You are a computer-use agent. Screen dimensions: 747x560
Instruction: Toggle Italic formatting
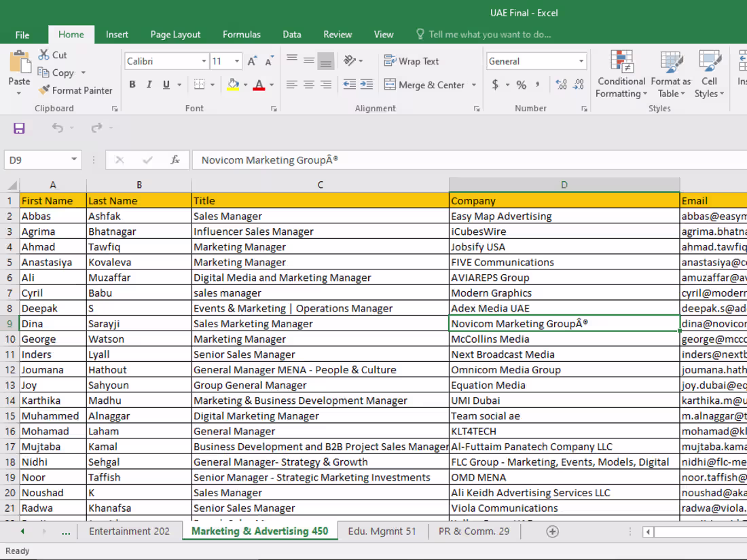point(149,85)
